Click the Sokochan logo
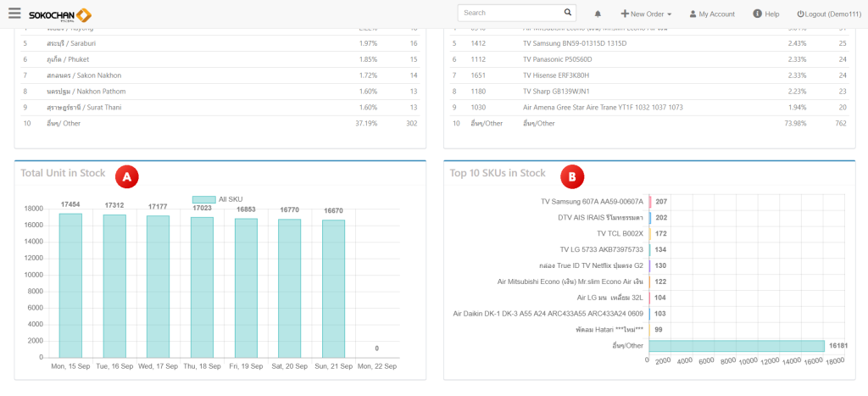 [x=60, y=15]
